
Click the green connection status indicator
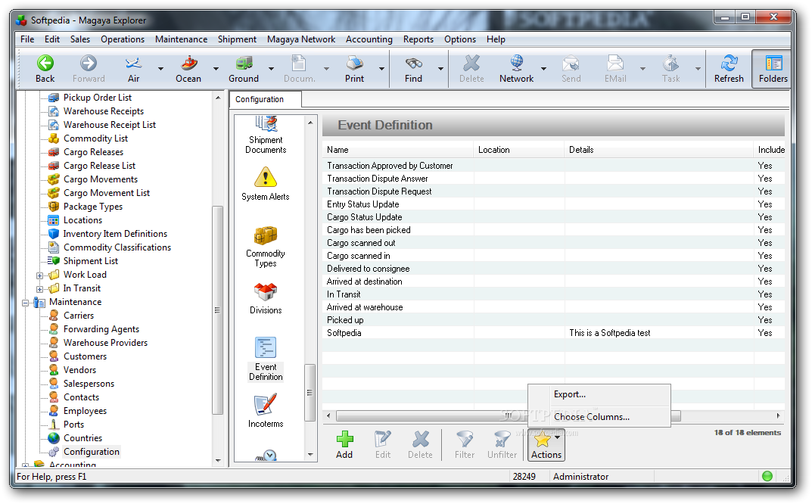767,476
